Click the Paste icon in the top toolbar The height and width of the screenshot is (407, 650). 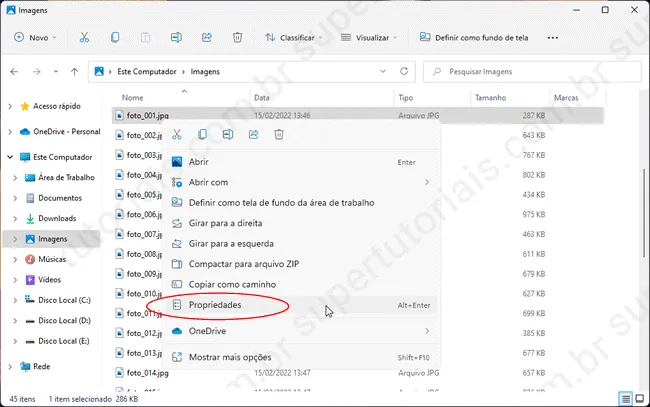tap(146, 38)
